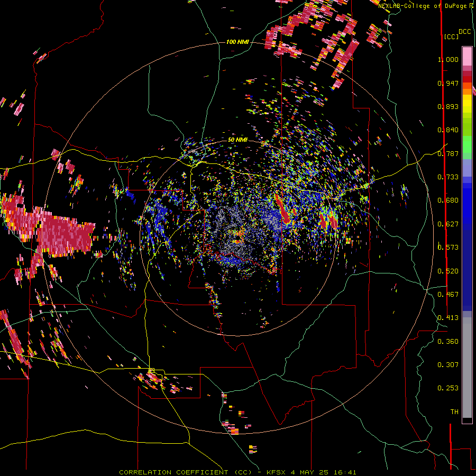Screen dimensions: 476x476
Task: Click the 0.467 color scale value
Action: (448, 295)
